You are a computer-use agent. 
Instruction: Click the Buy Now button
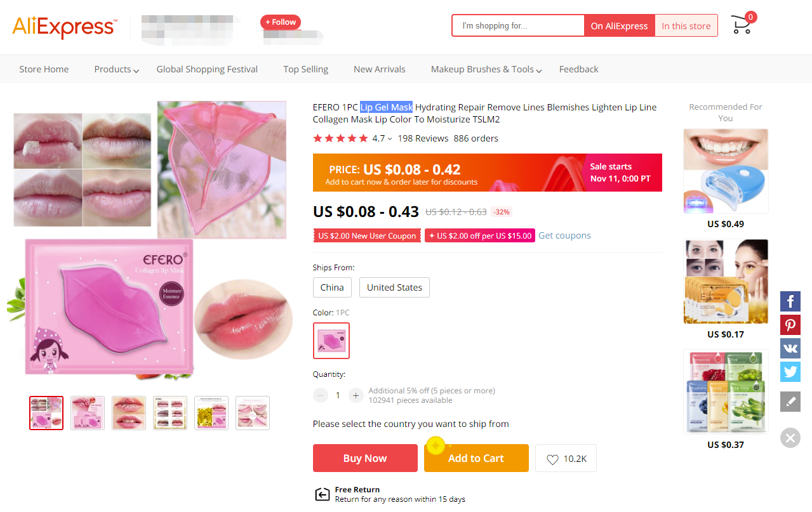click(365, 458)
